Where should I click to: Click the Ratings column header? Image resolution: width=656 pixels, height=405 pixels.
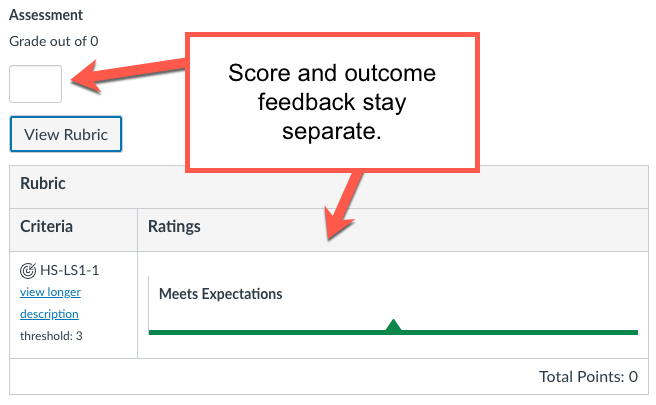pyautogui.click(x=174, y=227)
